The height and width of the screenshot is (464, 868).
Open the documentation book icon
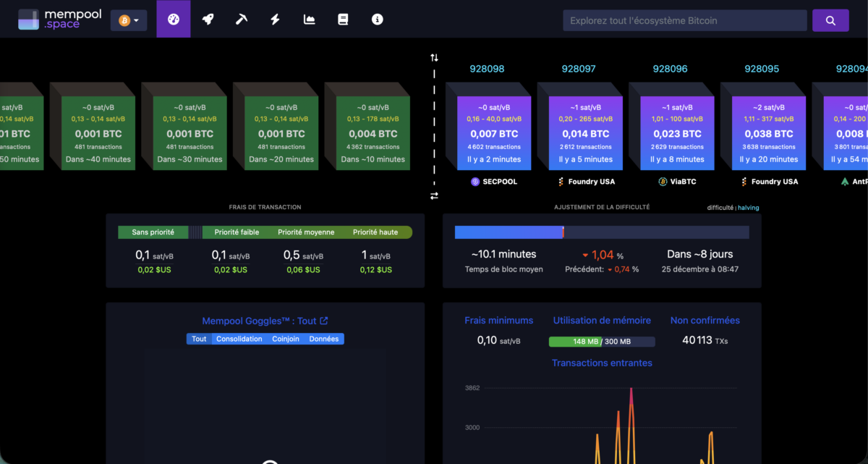343,20
